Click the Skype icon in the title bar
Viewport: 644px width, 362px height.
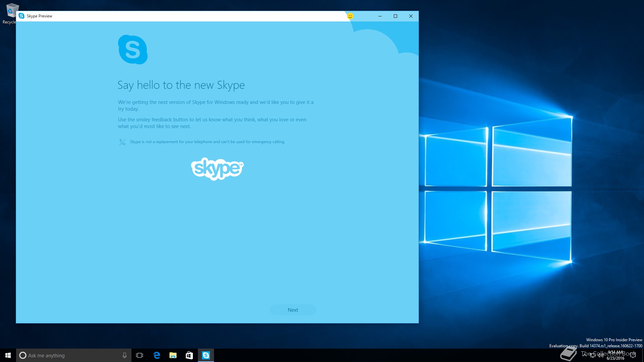21,16
